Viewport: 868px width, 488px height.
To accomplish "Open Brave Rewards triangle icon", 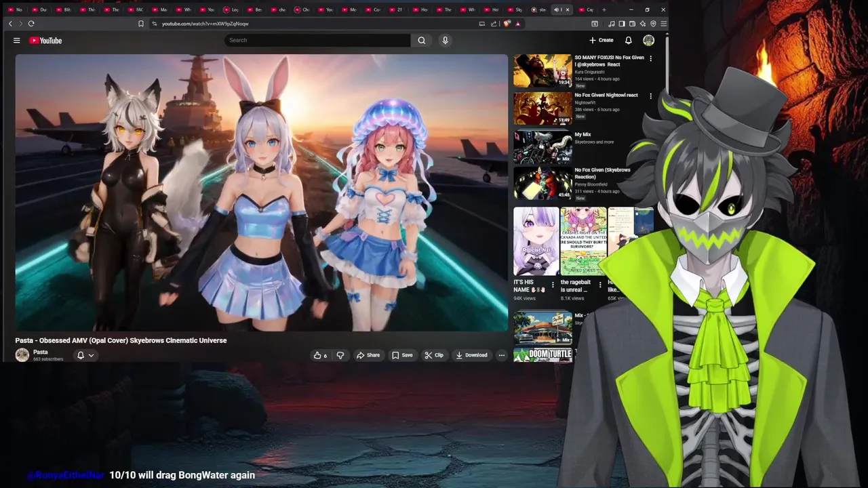I will coord(518,24).
